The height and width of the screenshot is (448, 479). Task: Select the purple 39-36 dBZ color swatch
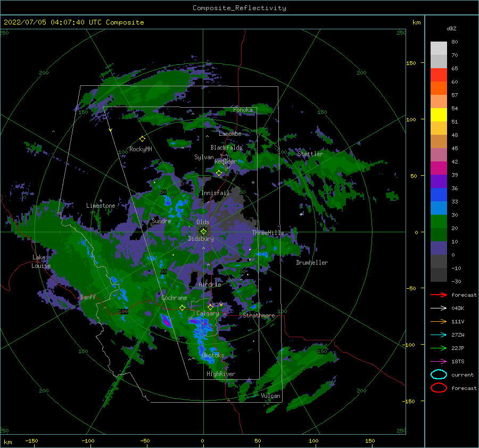(x=439, y=182)
